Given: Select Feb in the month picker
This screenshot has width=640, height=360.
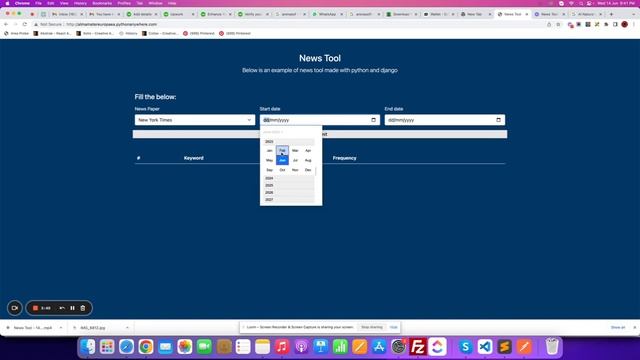Looking at the screenshot, I should tap(282, 151).
